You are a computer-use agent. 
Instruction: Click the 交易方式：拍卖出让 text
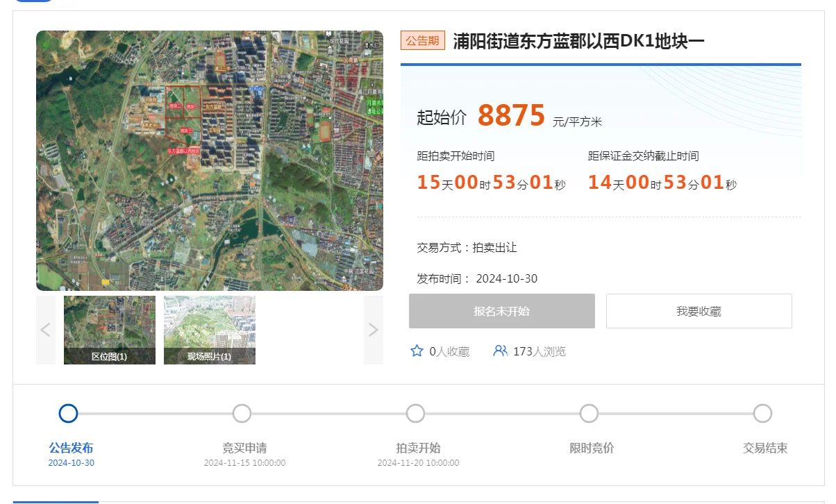[x=467, y=248]
